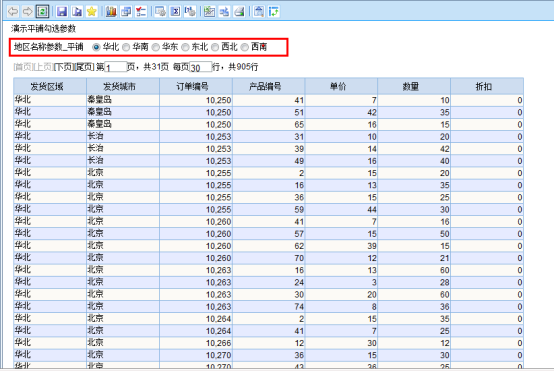
Task: Click unit price 42 cell
Action: tap(341, 112)
